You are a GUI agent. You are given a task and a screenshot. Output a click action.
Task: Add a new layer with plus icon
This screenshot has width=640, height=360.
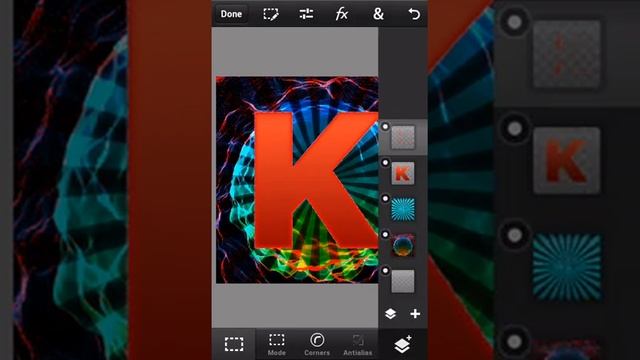pos(415,313)
